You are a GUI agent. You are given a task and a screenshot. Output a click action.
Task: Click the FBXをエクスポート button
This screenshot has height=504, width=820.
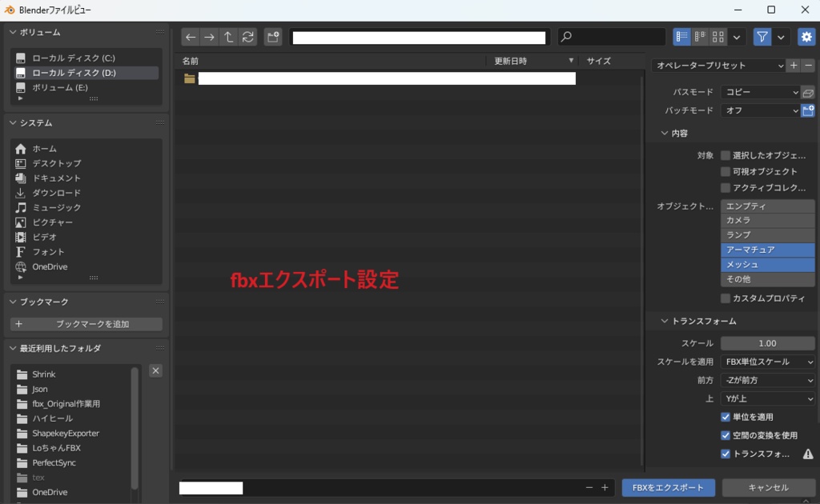tap(668, 486)
